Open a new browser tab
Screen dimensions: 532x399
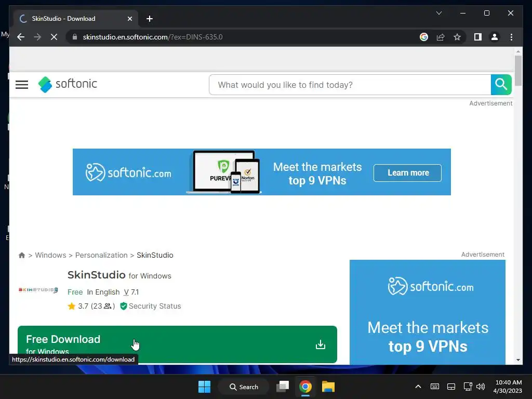point(150,19)
